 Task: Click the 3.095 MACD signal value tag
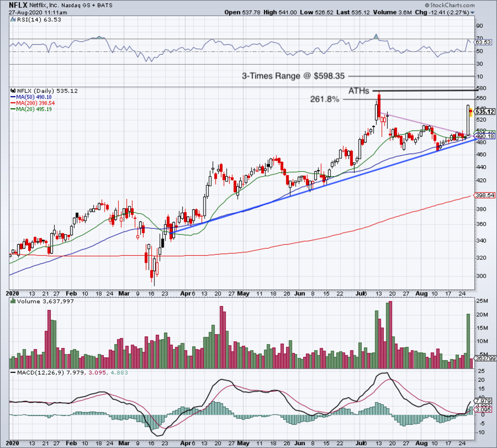click(x=483, y=410)
